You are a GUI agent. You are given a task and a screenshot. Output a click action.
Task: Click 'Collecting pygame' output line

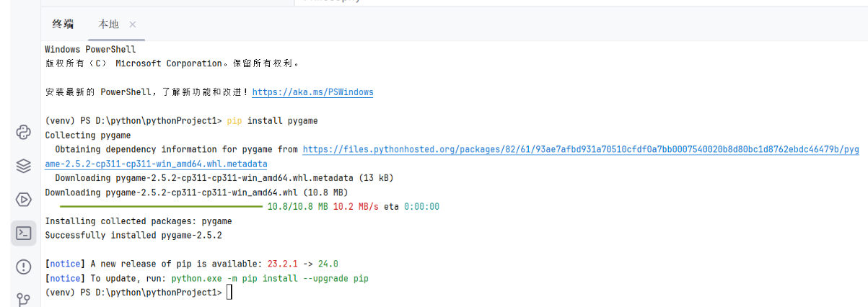tap(88, 135)
